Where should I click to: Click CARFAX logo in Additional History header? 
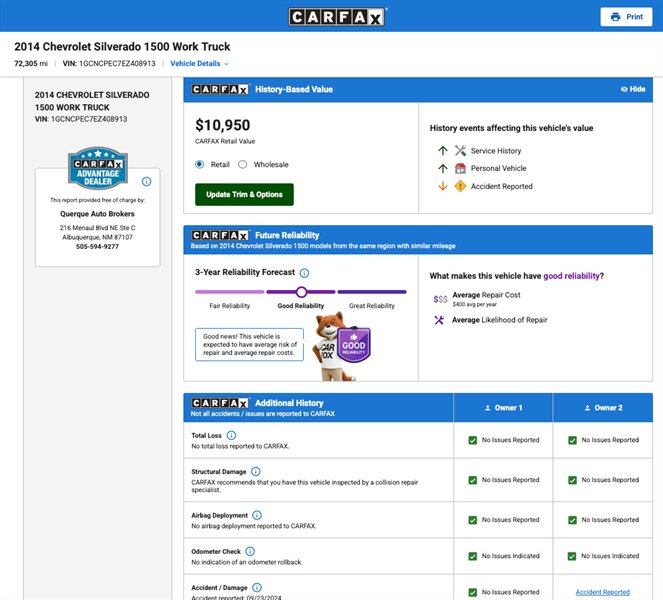(x=220, y=403)
